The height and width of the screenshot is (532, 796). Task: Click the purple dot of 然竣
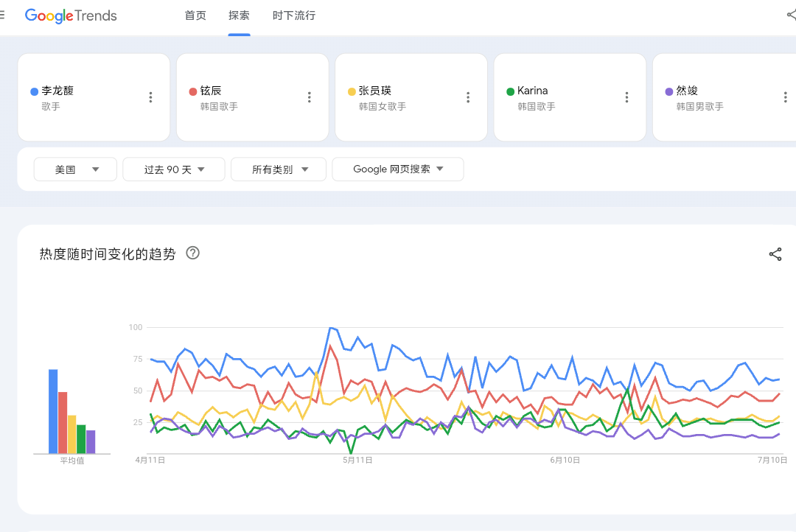point(669,92)
